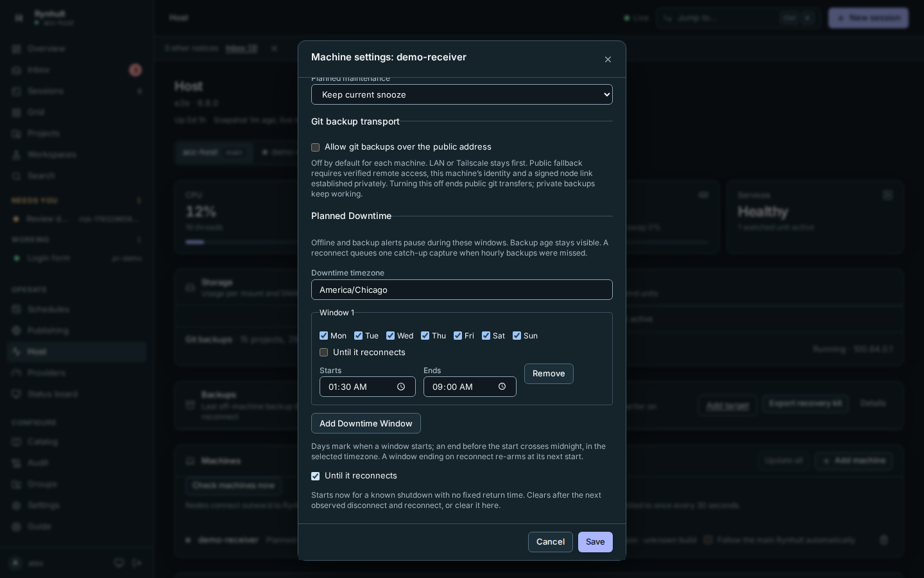Save the machine settings
The image size is (924, 578).
(595, 542)
